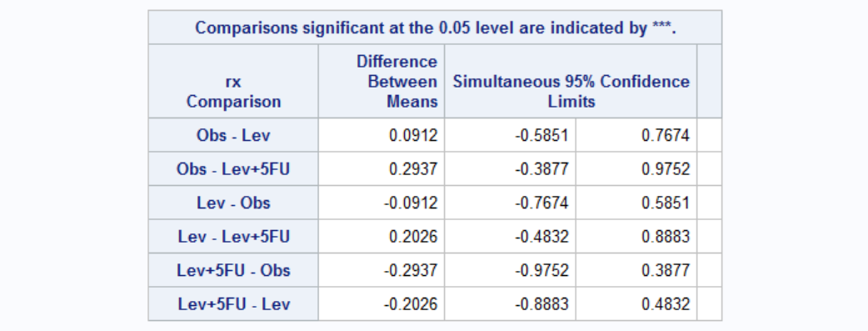Click the Obs - Lev comparison row label
868x331 pixels.
coord(233,135)
